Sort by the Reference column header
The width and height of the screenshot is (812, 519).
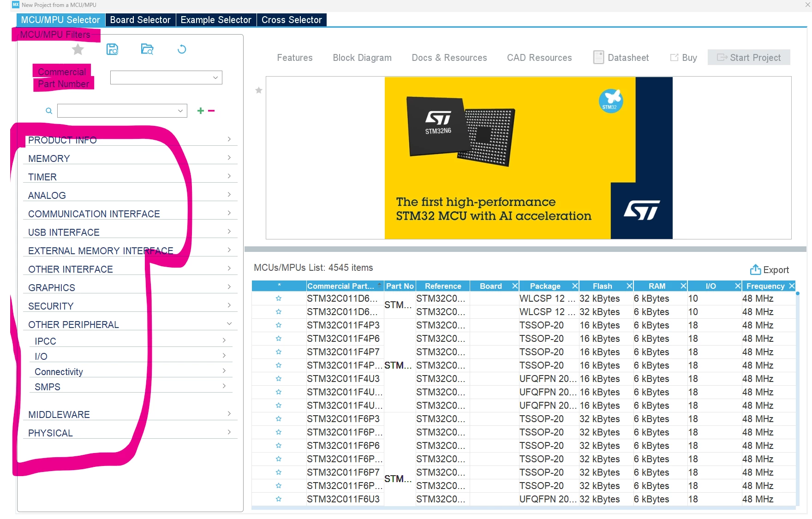443,286
